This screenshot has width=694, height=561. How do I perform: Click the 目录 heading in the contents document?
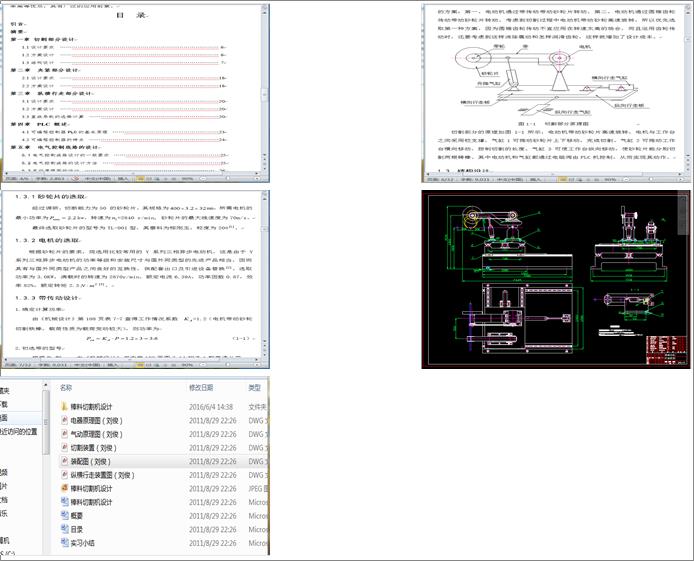click(x=132, y=15)
